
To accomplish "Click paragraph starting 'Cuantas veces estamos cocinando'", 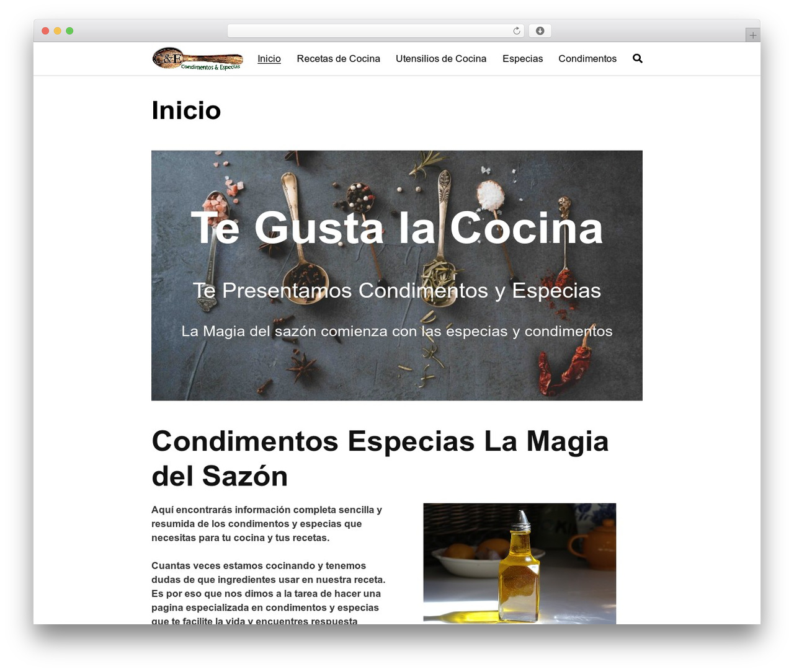I will point(269,593).
